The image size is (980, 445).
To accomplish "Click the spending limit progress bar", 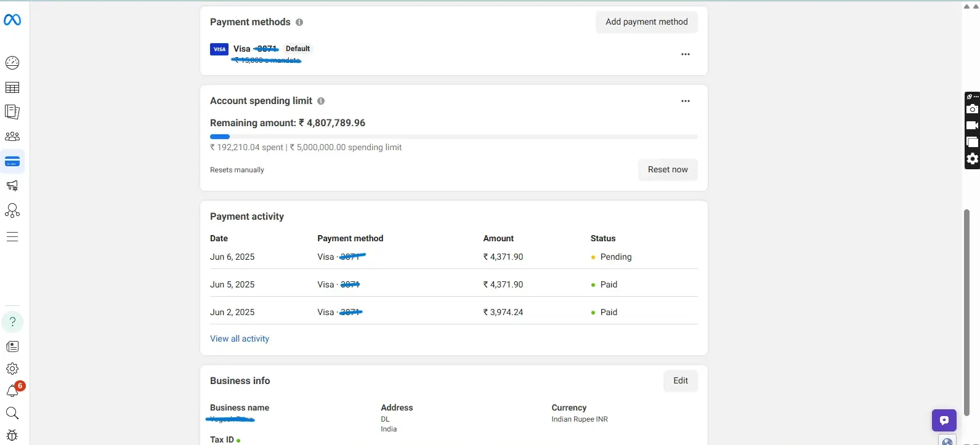I will [453, 137].
